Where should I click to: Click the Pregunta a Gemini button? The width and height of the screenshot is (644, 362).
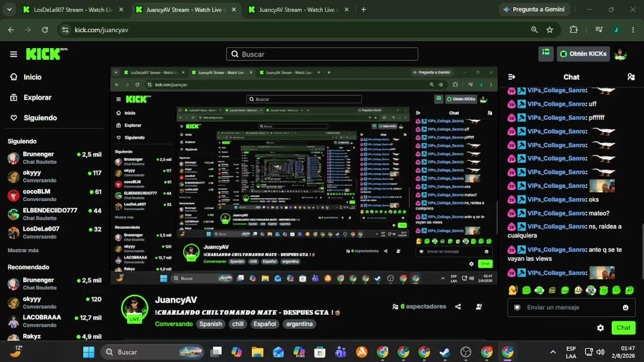(534, 10)
